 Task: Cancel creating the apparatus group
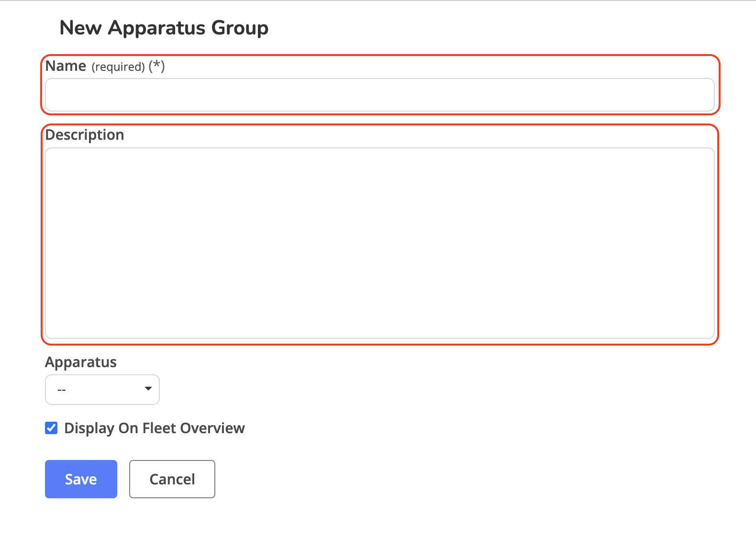coord(172,479)
